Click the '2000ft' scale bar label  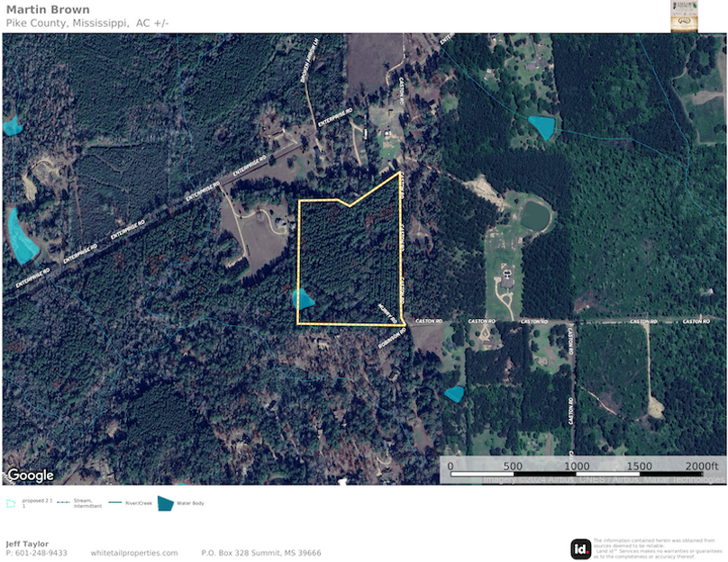pyautogui.click(x=702, y=466)
